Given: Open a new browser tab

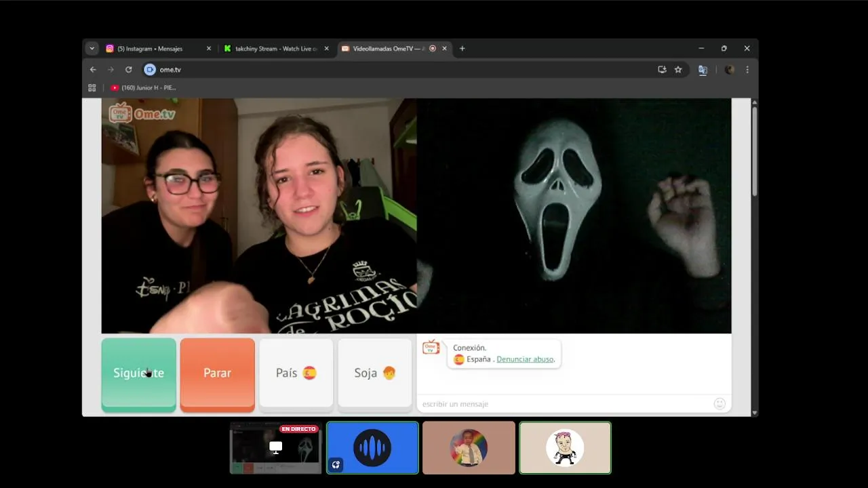Looking at the screenshot, I should point(462,49).
